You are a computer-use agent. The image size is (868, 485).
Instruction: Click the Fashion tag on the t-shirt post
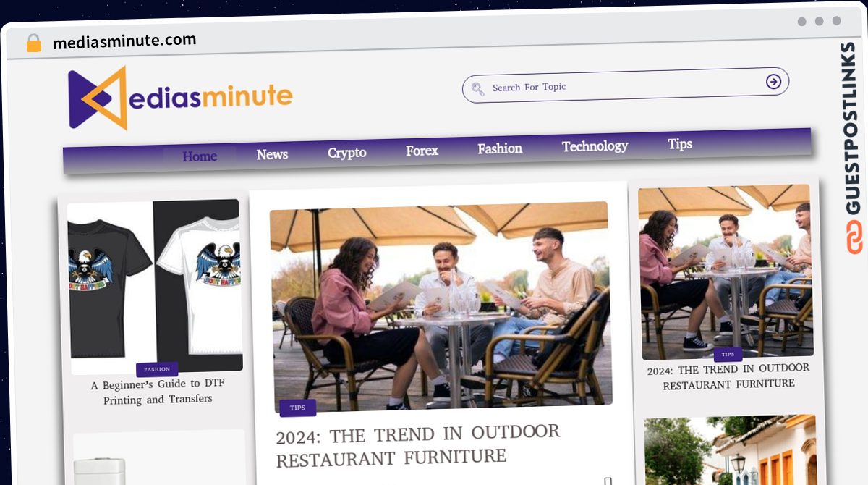[157, 369]
